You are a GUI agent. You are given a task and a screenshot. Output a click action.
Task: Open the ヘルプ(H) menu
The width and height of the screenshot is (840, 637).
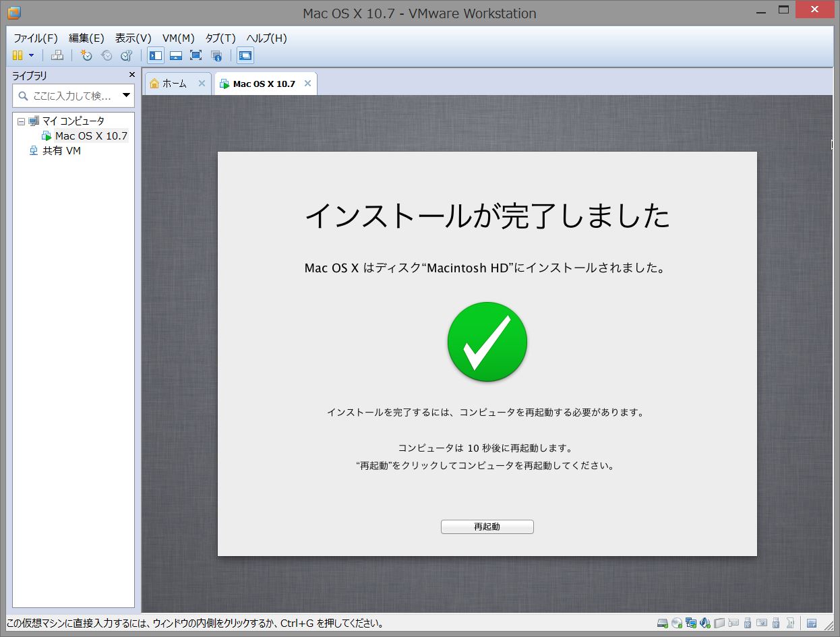coord(266,38)
